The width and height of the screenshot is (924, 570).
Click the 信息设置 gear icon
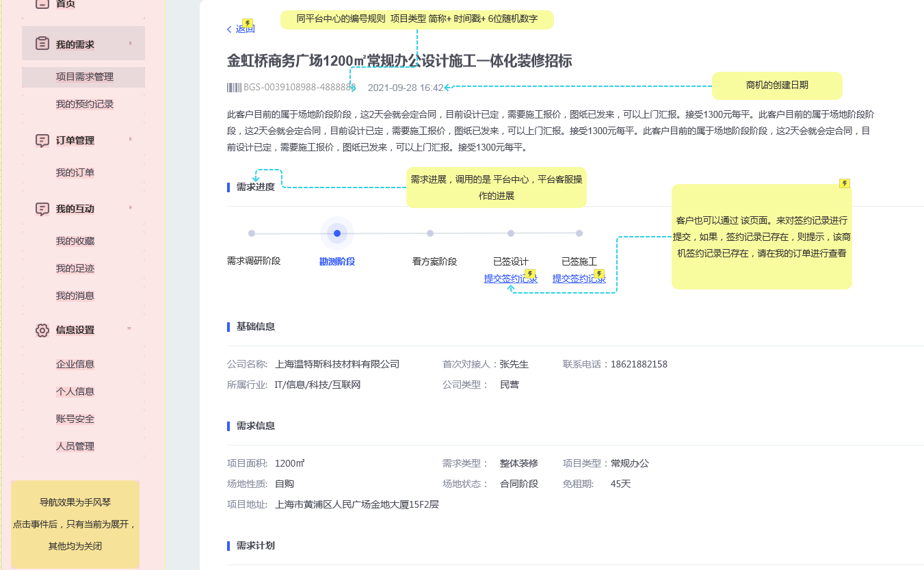point(42,330)
